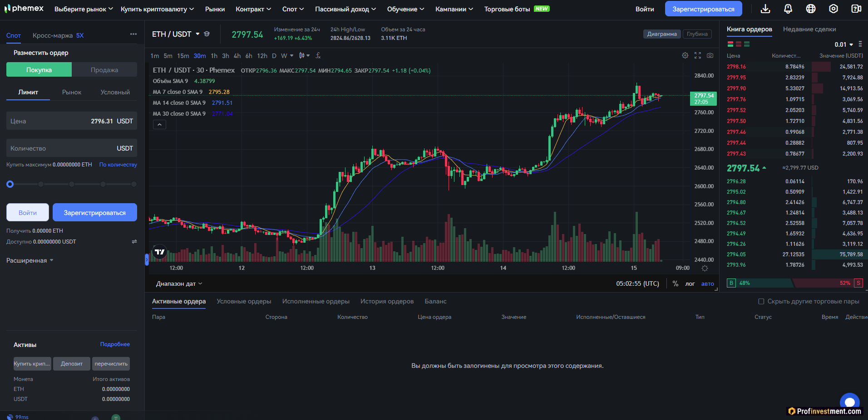Click the chart time axis settings gear
868x420 pixels.
click(x=705, y=268)
